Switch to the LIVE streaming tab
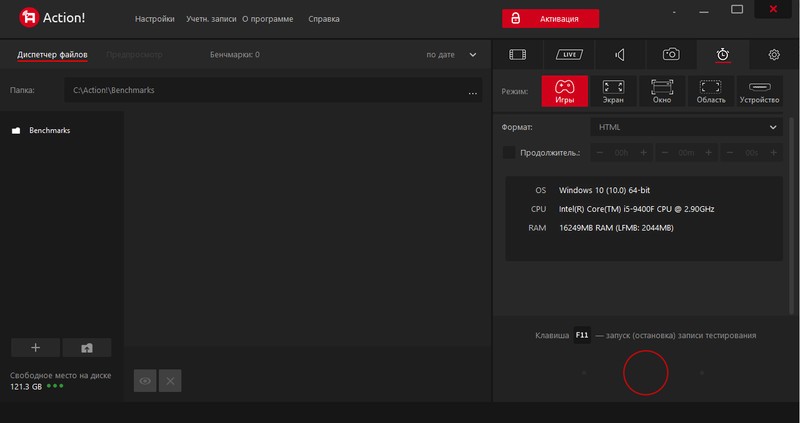Screen dimensions: 800x423 (568, 54)
